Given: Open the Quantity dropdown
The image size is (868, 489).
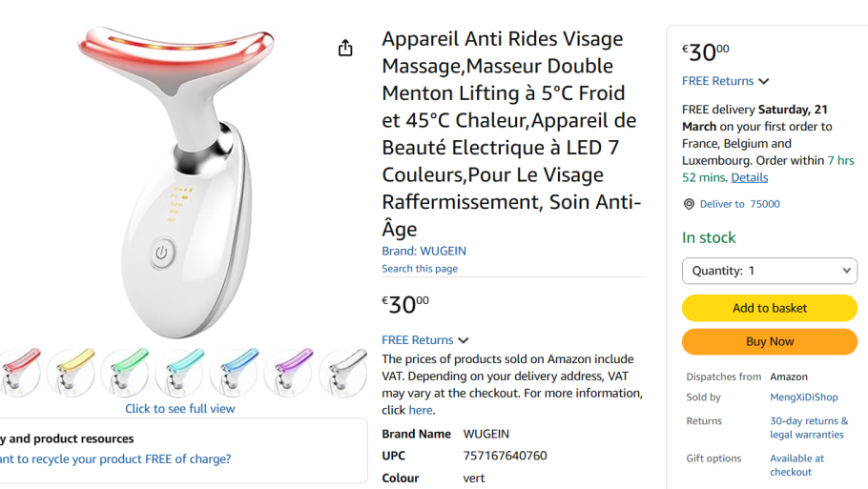Looking at the screenshot, I should coord(769,271).
